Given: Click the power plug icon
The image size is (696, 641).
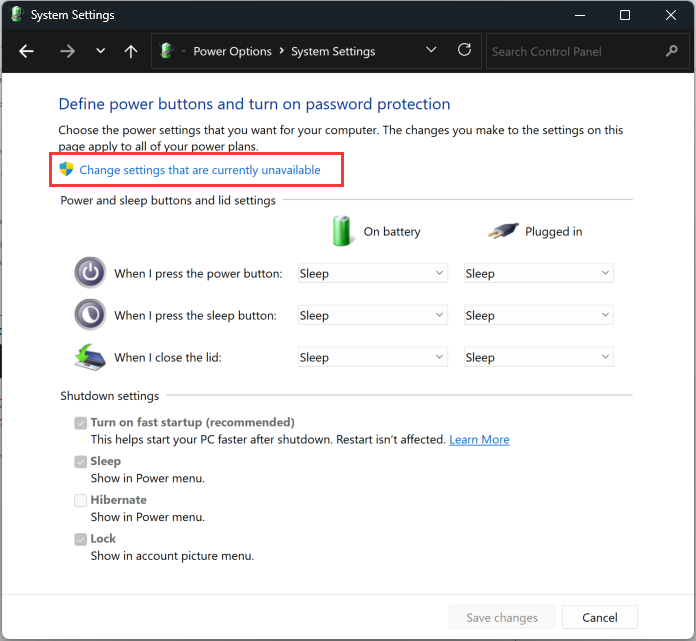Looking at the screenshot, I should [x=503, y=230].
